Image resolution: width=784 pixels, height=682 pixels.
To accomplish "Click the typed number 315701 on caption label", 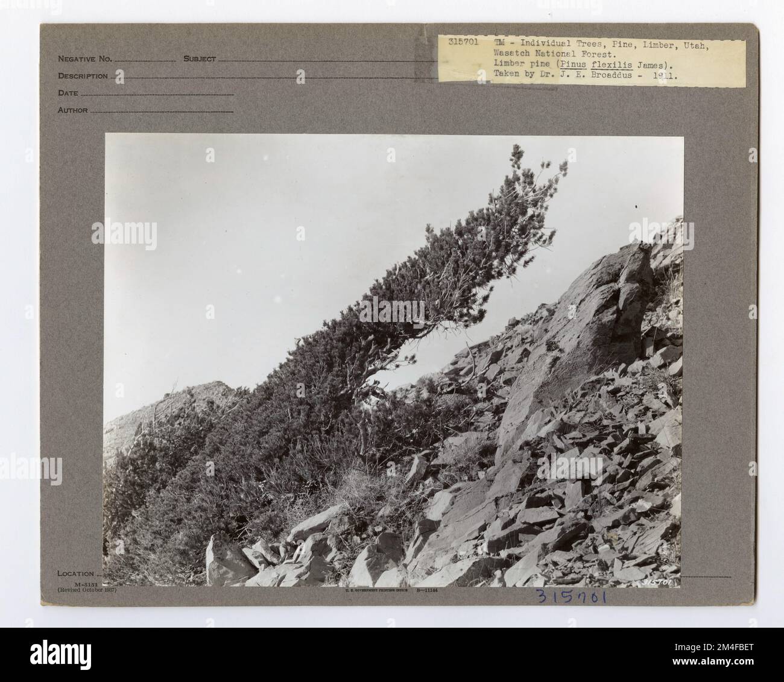I will click(463, 42).
